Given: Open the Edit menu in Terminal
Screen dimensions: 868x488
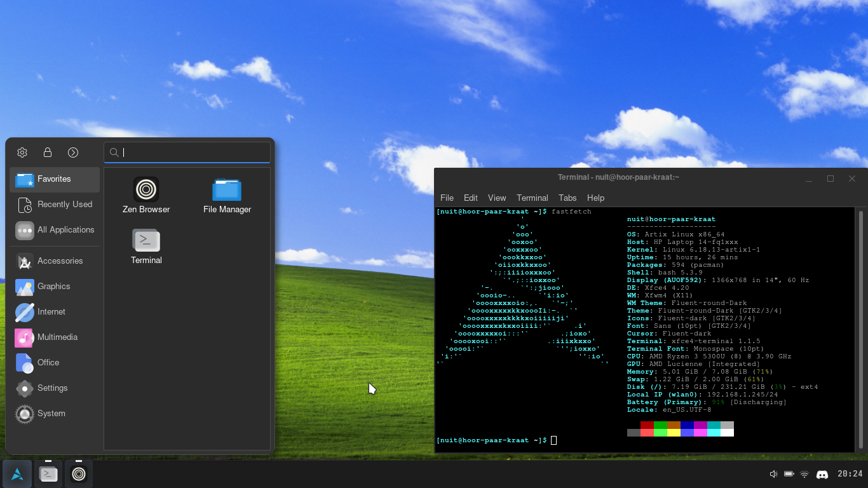Looking at the screenshot, I should pyautogui.click(x=471, y=198).
